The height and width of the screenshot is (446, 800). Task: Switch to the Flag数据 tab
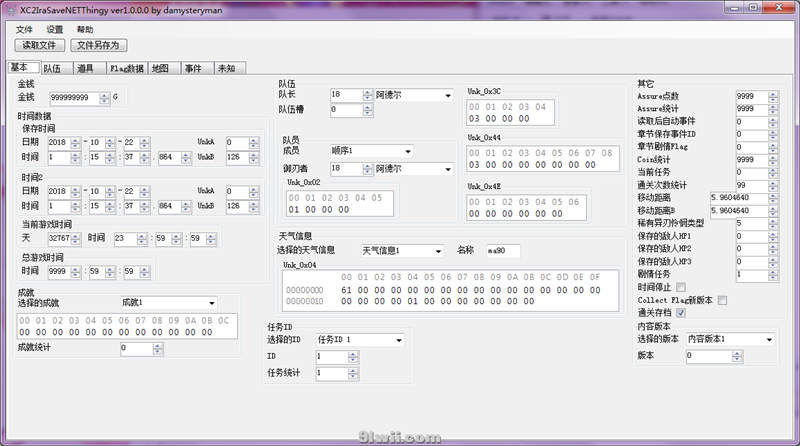pos(126,68)
